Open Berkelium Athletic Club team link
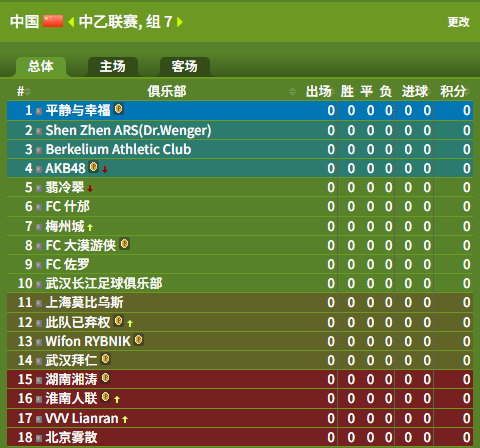 pyautogui.click(x=118, y=149)
